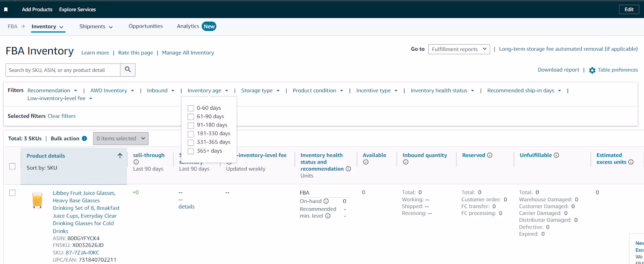Expand the AWD Inventory filter
This screenshot has width=644, height=264.
coord(112,90)
